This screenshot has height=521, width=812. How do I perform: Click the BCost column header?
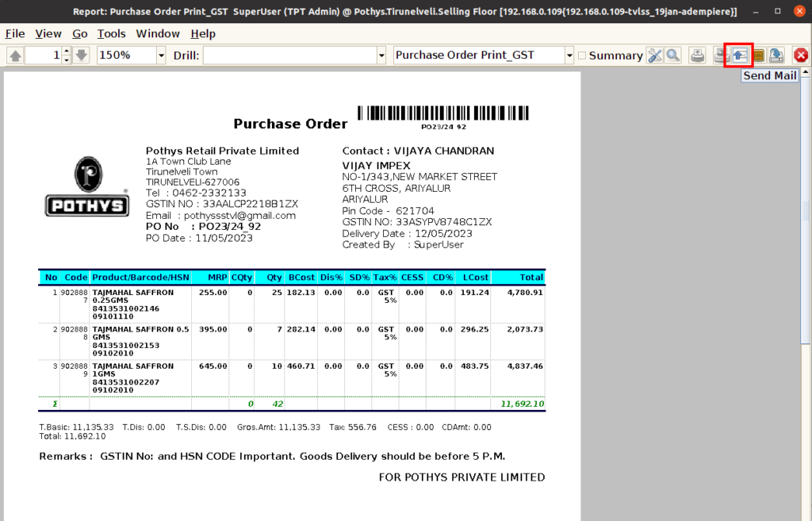[x=301, y=278]
